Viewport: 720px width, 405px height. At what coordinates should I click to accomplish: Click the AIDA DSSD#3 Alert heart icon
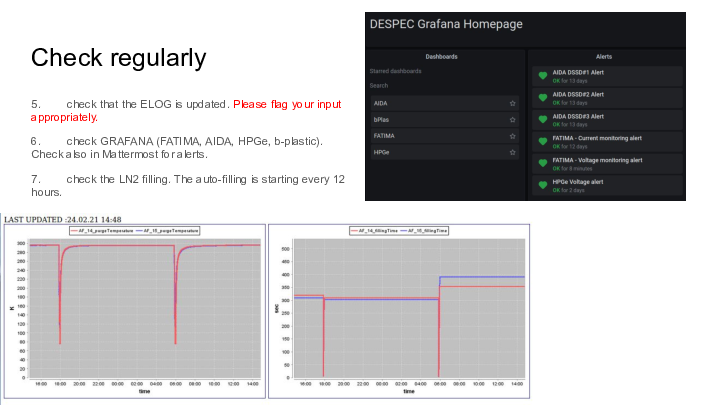[x=543, y=119]
